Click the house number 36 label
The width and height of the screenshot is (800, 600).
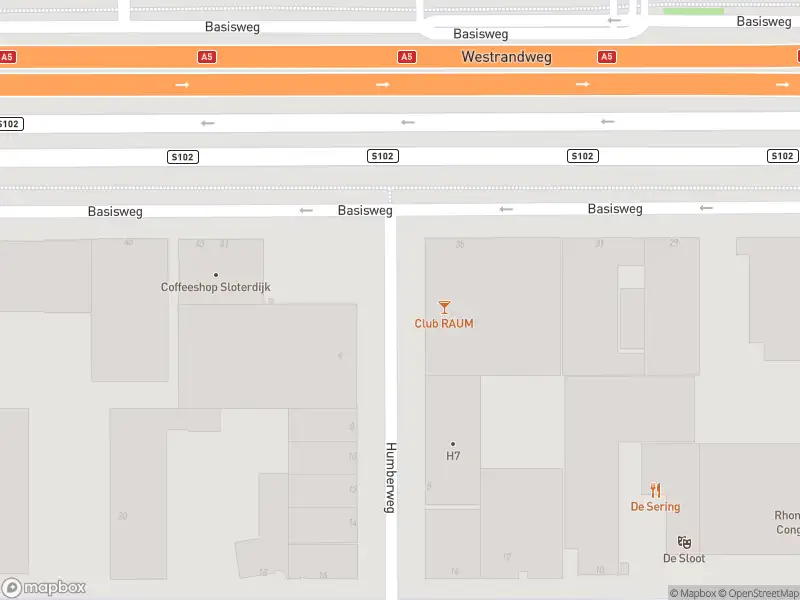coord(460,244)
